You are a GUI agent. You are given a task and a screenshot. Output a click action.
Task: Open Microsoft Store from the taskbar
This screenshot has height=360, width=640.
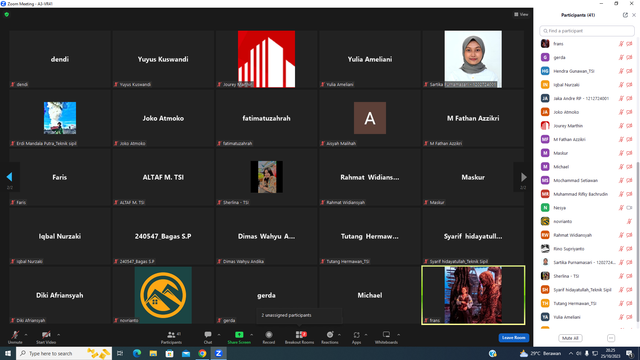tap(169, 353)
